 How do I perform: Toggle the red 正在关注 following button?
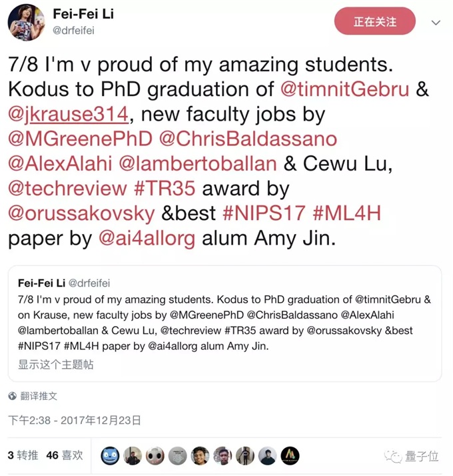tap(375, 22)
